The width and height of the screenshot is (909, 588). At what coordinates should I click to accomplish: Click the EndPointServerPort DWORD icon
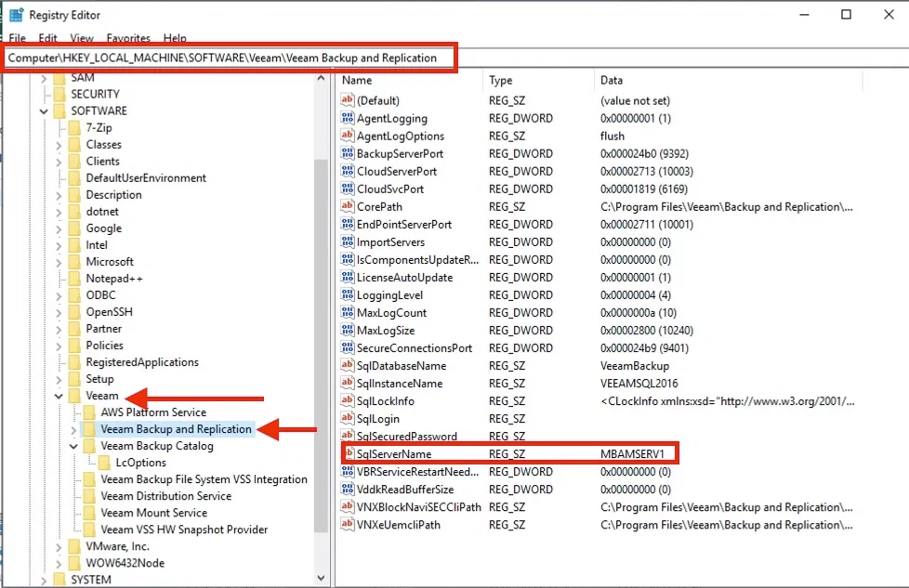348,224
